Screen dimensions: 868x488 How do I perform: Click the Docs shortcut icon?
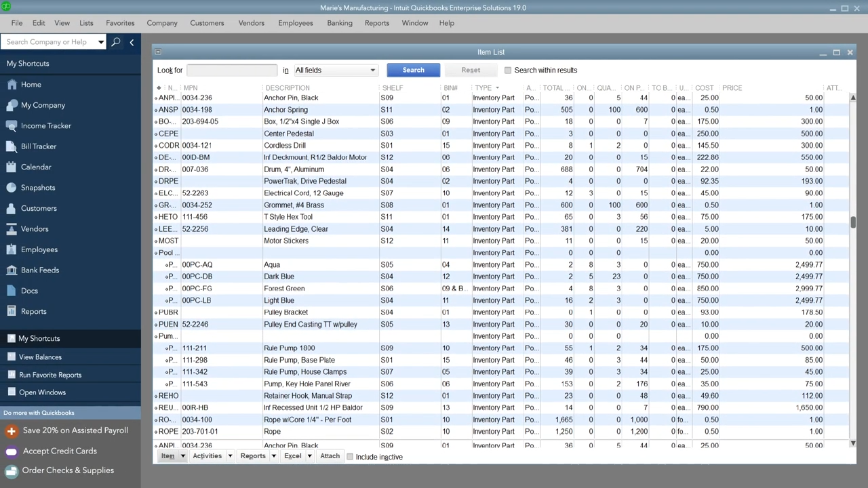pyautogui.click(x=11, y=291)
